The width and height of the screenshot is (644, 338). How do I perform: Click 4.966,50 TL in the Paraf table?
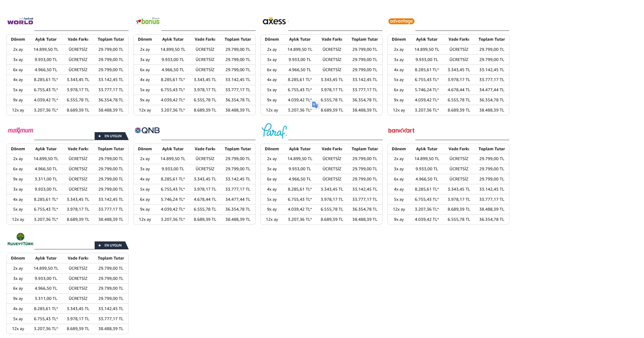[x=300, y=179]
